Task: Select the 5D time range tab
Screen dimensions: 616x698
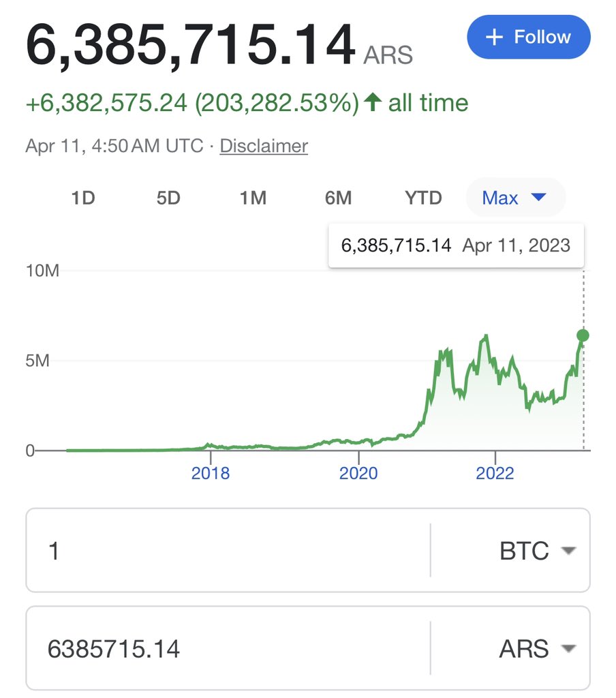Action: tap(168, 198)
